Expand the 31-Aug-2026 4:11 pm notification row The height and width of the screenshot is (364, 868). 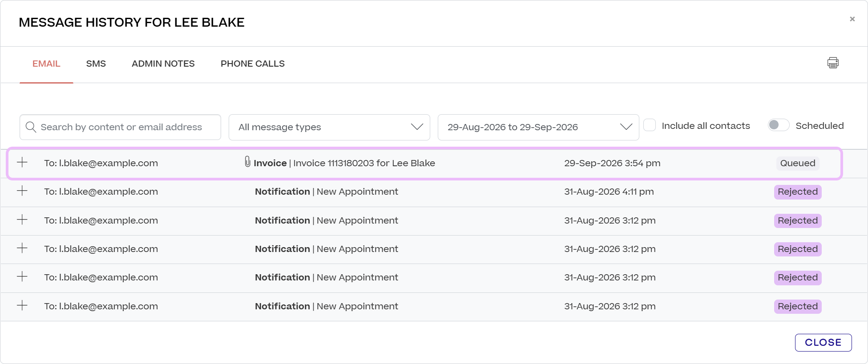(x=22, y=191)
